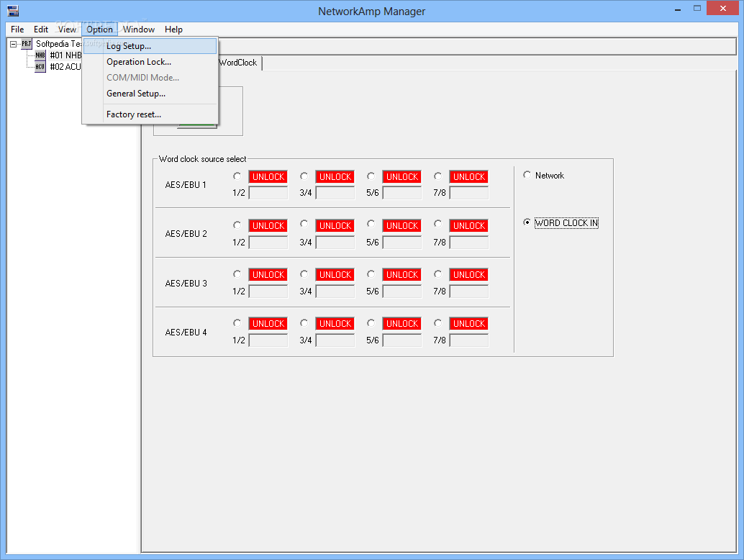Viewport: 744px width, 560px height.
Task: Select AES/EBU 1 channel 7/8 radio button
Action: pos(438,176)
